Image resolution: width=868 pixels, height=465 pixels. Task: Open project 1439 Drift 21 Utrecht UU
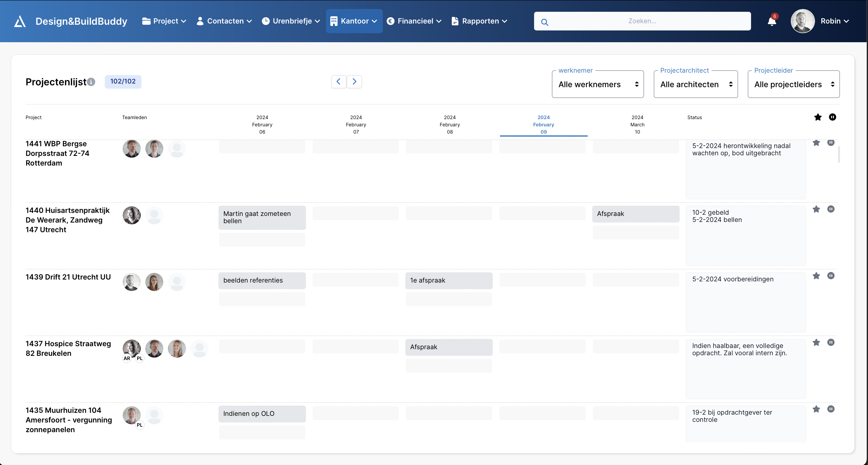point(68,277)
